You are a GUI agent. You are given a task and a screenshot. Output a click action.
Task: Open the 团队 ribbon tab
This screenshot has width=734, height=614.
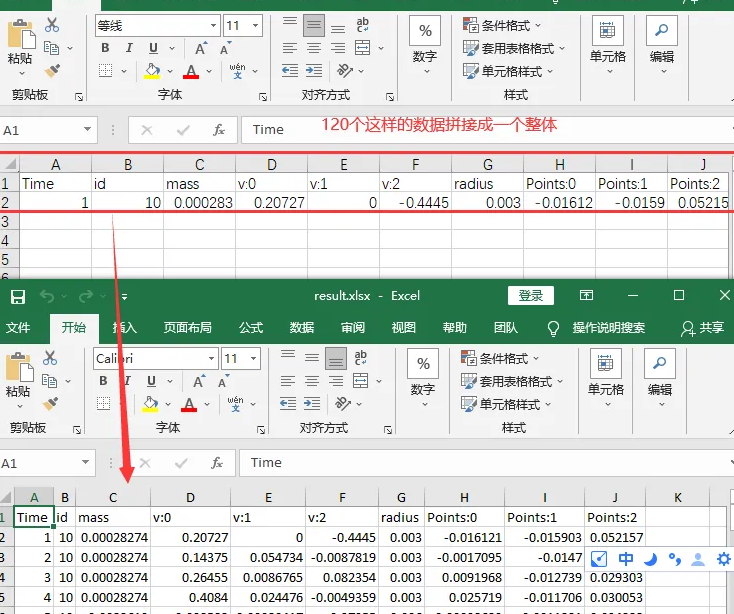point(506,328)
